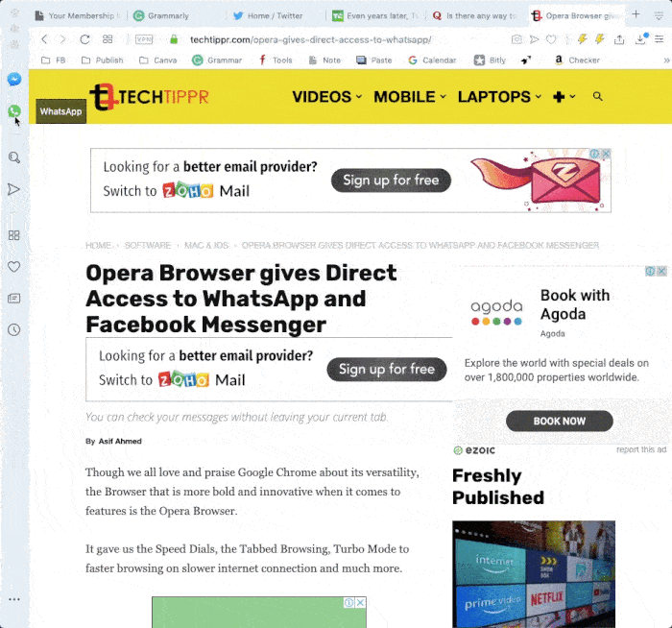The width and height of the screenshot is (672, 628).
Task: Click the MAC & IOS breadcrumb
Action: pos(206,245)
